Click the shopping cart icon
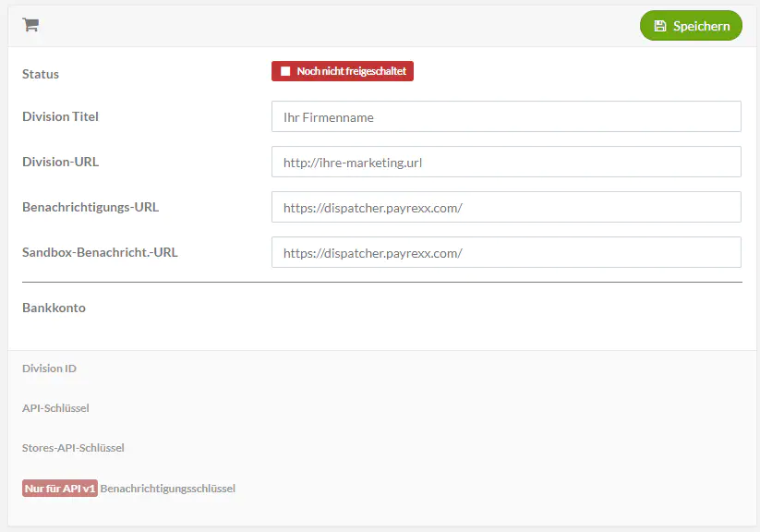This screenshot has width=760, height=532. (x=30, y=26)
